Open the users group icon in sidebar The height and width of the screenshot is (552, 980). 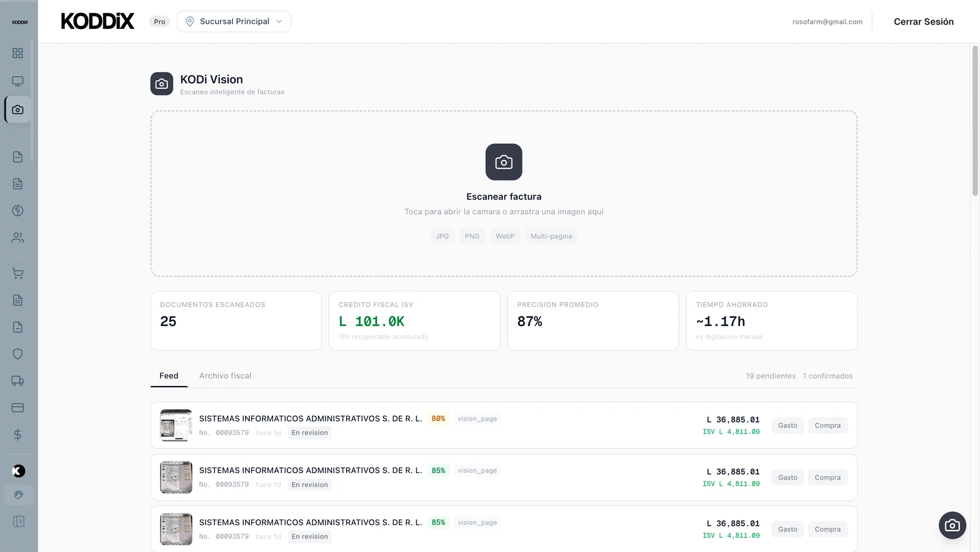pyautogui.click(x=18, y=238)
